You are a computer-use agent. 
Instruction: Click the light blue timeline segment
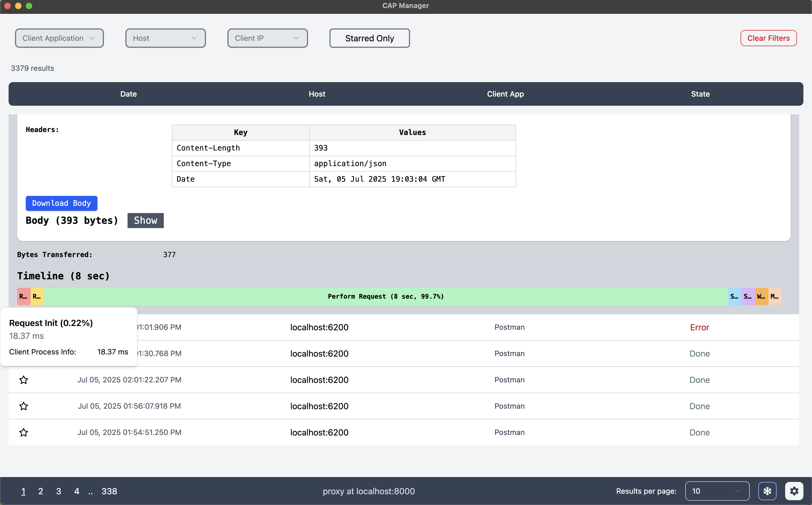[735, 296]
